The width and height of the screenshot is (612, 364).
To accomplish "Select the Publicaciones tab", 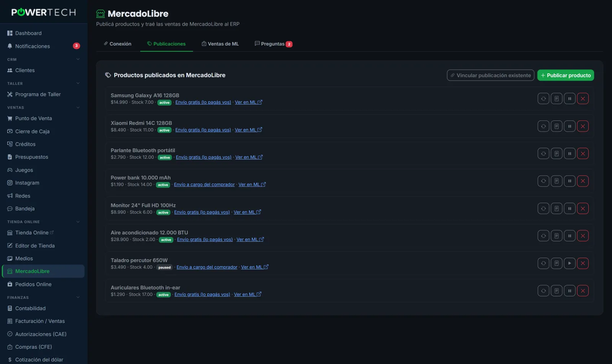I will (x=166, y=44).
